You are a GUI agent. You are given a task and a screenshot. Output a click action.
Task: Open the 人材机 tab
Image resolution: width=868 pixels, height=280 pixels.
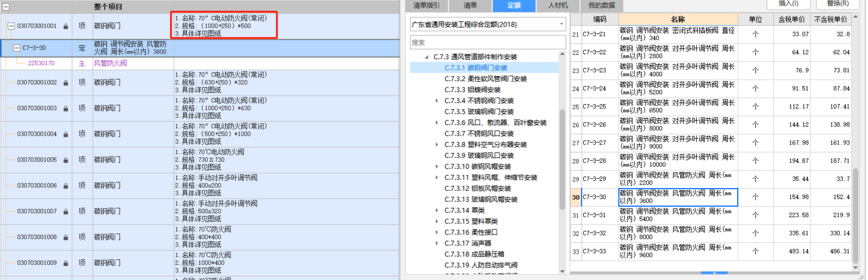tap(558, 5)
